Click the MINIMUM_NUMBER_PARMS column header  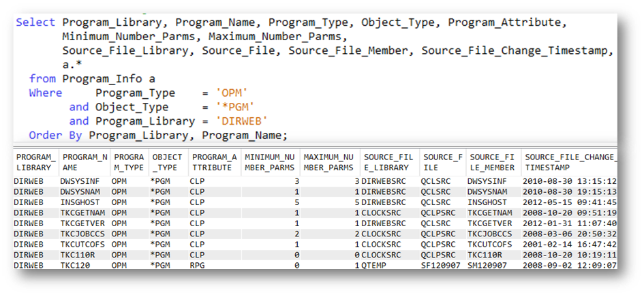[270, 162]
